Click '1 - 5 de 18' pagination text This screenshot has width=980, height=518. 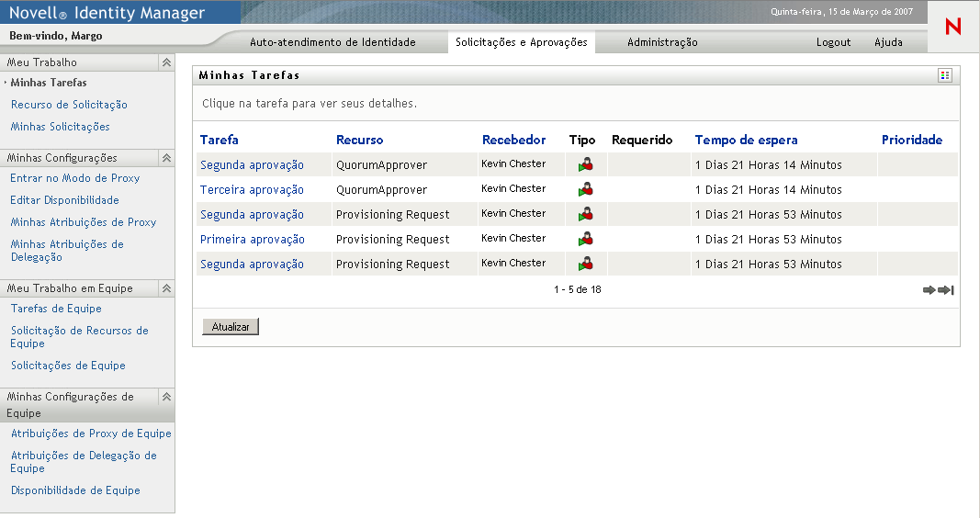point(578,290)
